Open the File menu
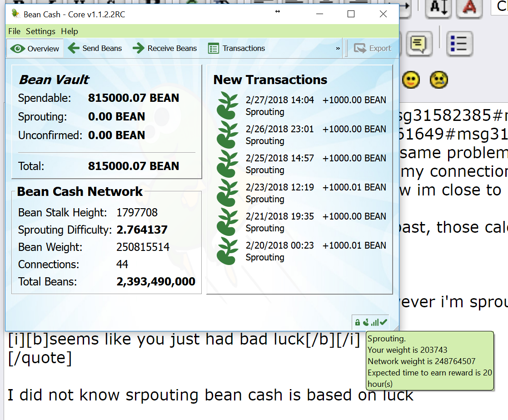508x420 pixels. coord(14,31)
